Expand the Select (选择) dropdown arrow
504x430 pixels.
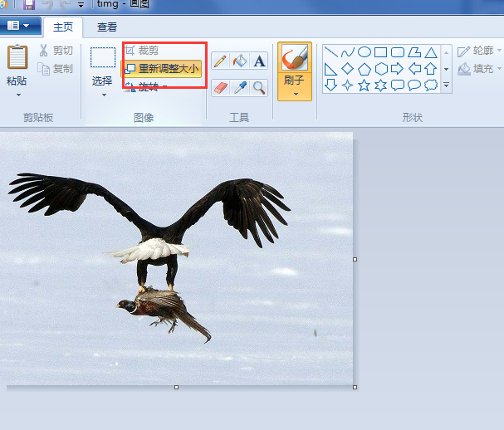tap(103, 95)
